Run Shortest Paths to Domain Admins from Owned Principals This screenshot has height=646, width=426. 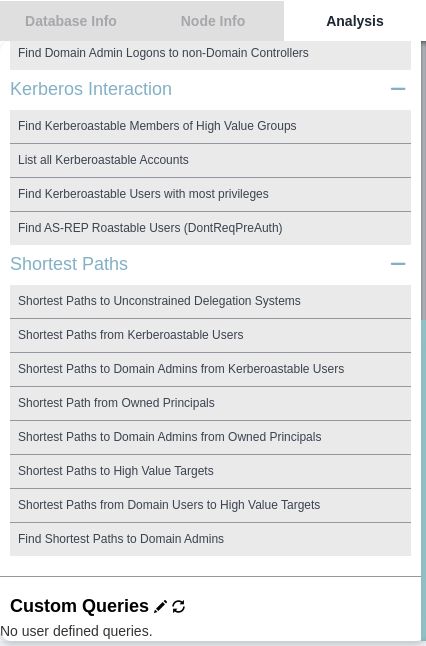click(210, 438)
